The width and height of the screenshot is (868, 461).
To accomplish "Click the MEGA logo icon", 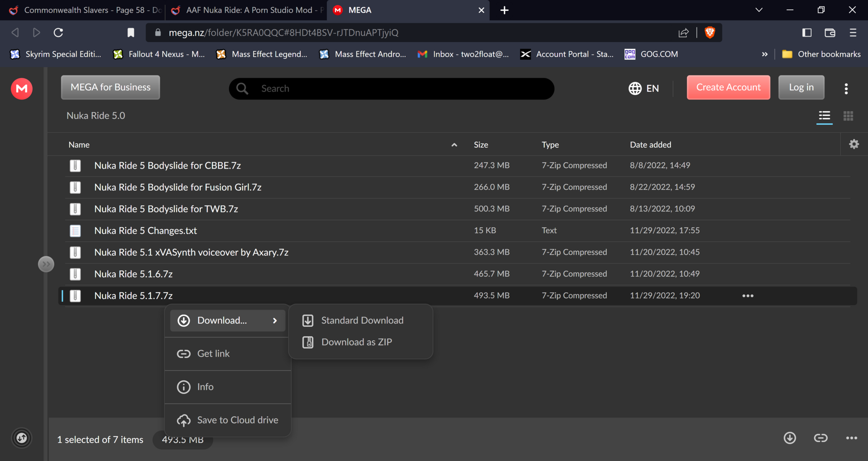I will 22,89.
